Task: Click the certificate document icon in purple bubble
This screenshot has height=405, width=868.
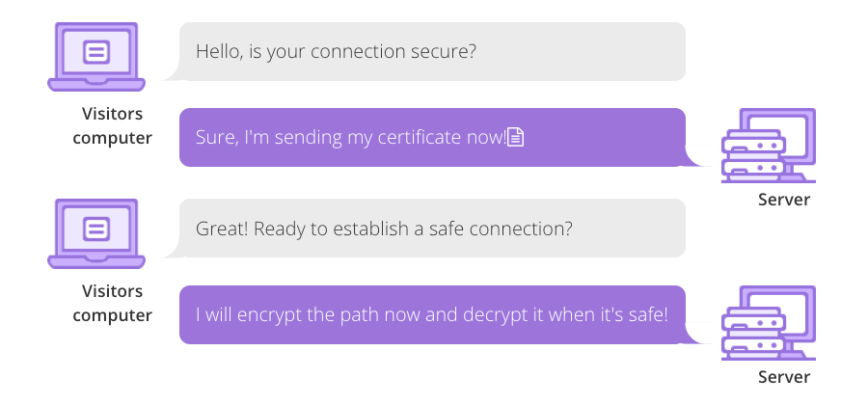Action: 516,137
